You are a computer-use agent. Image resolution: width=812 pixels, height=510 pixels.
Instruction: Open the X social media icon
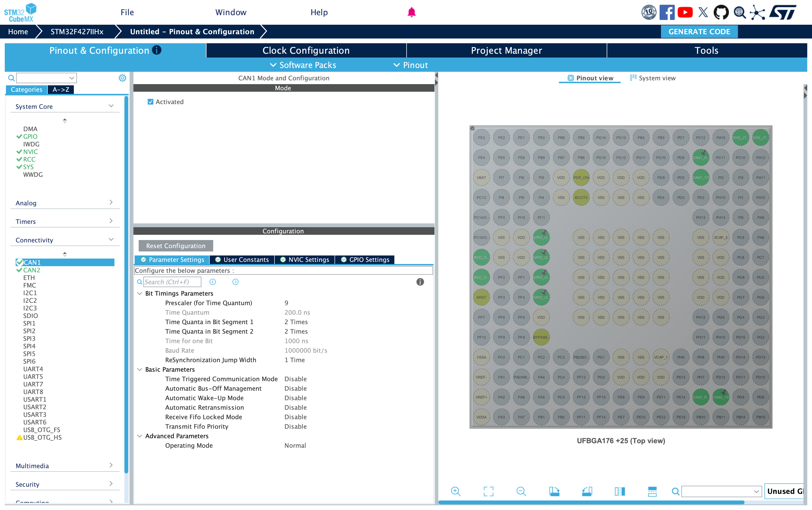(703, 13)
